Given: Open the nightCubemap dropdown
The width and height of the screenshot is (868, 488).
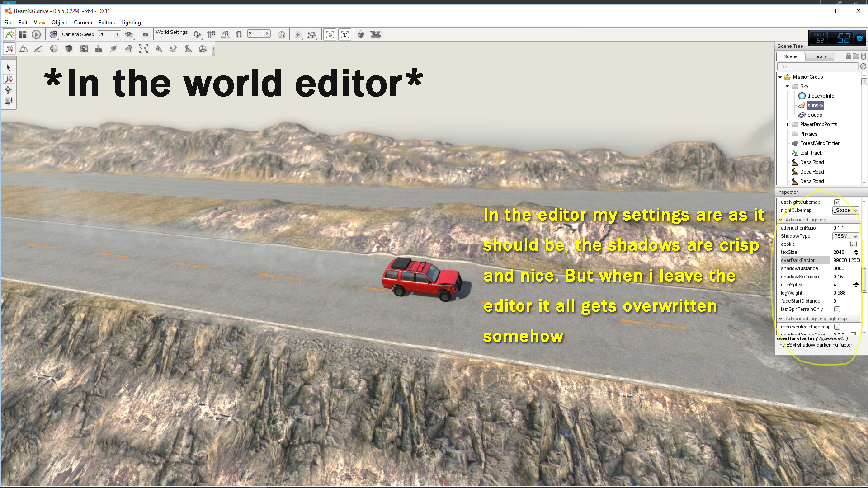Looking at the screenshot, I should click(846, 211).
